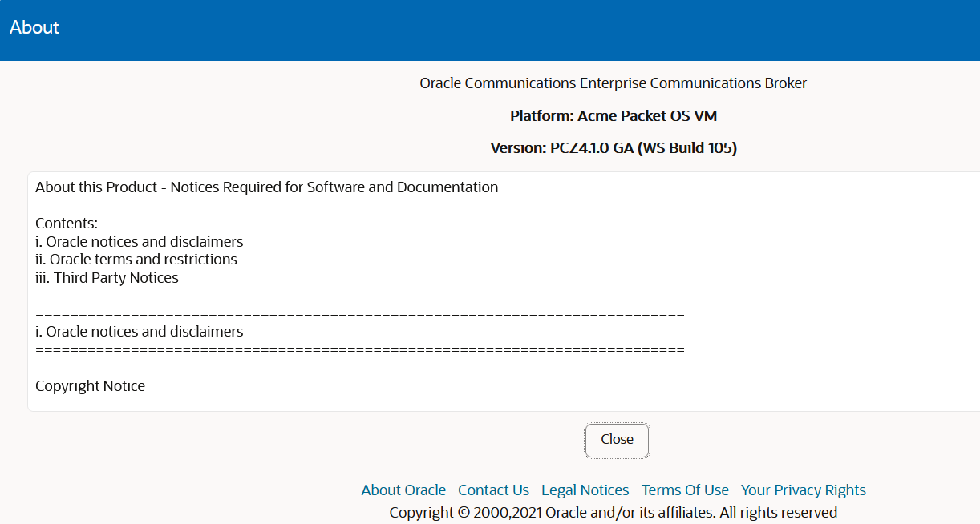The image size is (980, 524).
Task: Open Your Privacy Rights link
Action: pyautogui.click(x=804, y=490)
